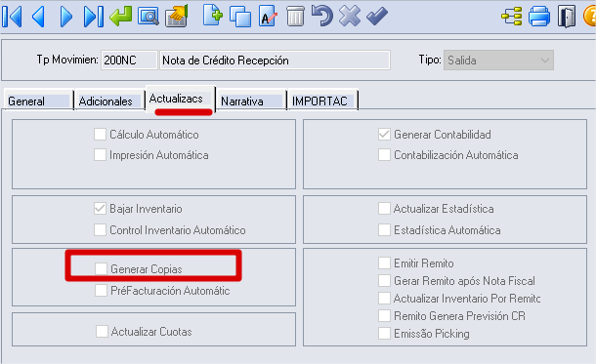Create new record document icon
Screen dimensions: 596x364
pos(212,16)
